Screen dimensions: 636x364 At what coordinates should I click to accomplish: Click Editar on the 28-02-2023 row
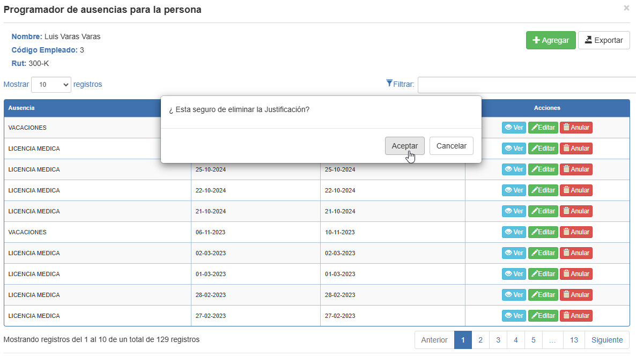tap(543, 295)
